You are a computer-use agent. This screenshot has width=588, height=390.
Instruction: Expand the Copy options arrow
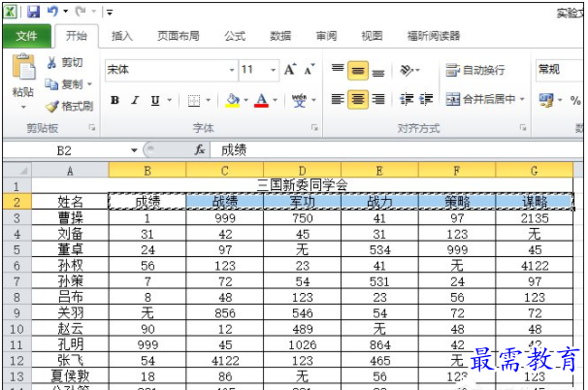point(89,84)
